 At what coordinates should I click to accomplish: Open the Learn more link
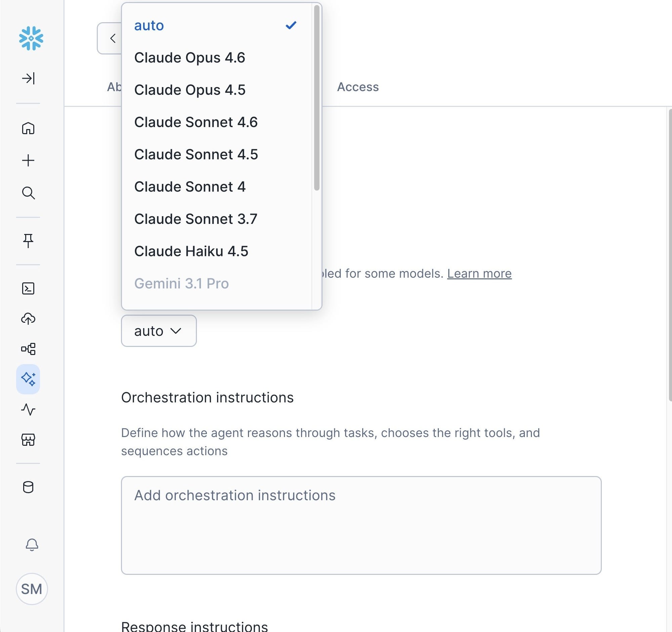(x=479, y=273)
